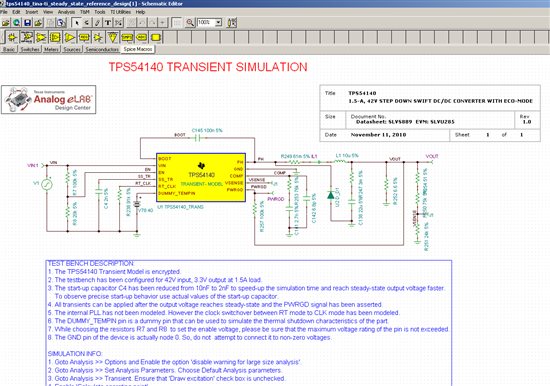This screenshot has width=550, height=386.
Task: Open the Insert menu
Action: (32, 12)
